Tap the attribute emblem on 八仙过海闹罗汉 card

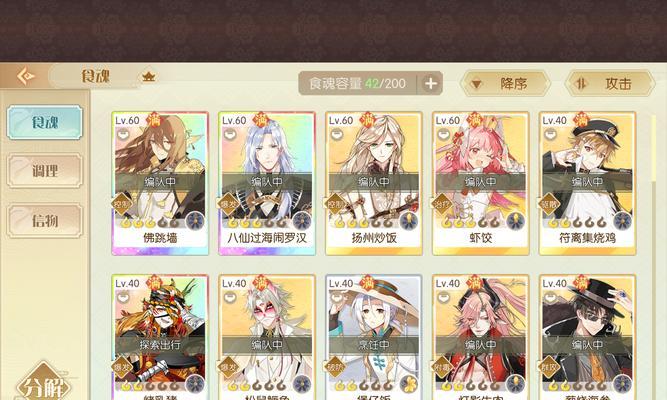(x=302, y=221)
